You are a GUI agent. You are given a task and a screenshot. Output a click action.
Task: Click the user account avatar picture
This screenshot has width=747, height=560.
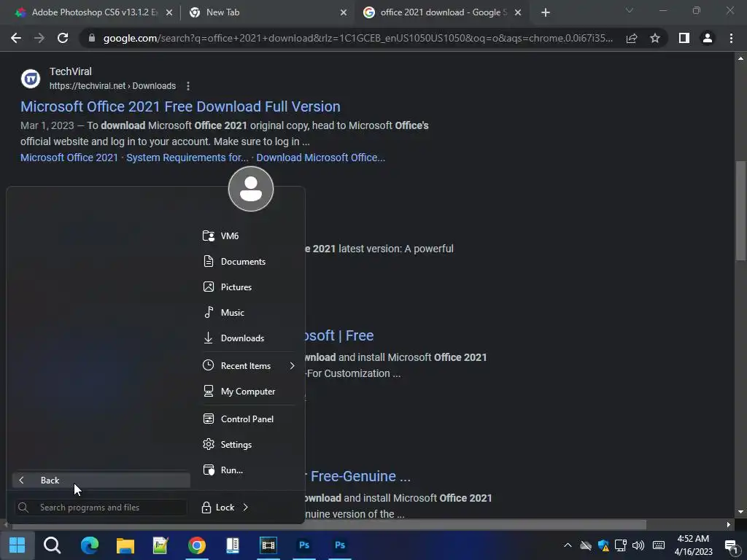coord(251,189)
